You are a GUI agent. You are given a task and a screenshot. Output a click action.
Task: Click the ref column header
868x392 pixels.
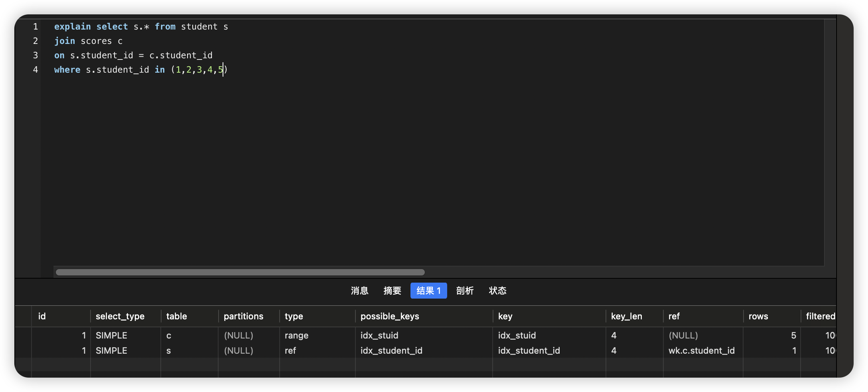(x=703, y=316)
